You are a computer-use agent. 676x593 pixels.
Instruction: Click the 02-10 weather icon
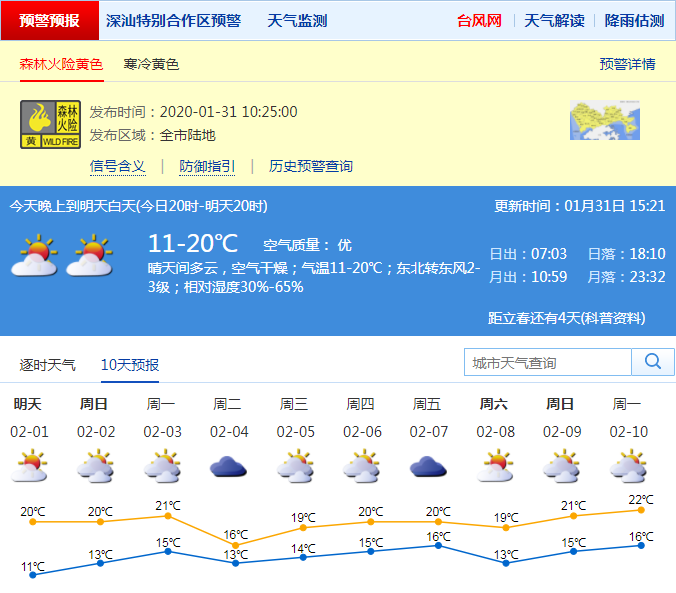pyautogui.click(x=627, y=466)
